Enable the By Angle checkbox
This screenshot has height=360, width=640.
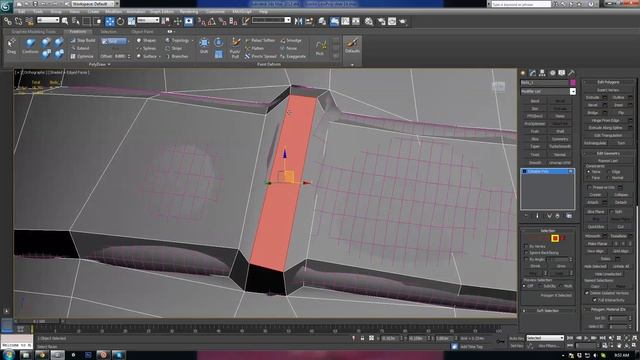click(526, 260)
